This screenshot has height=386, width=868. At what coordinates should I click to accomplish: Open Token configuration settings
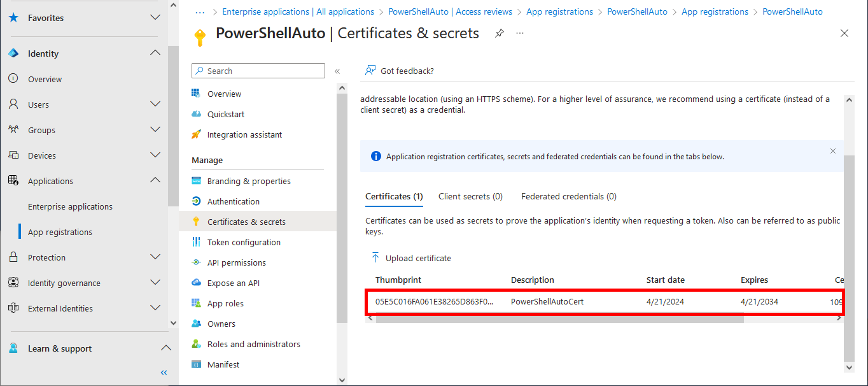[x=244, y=242]
